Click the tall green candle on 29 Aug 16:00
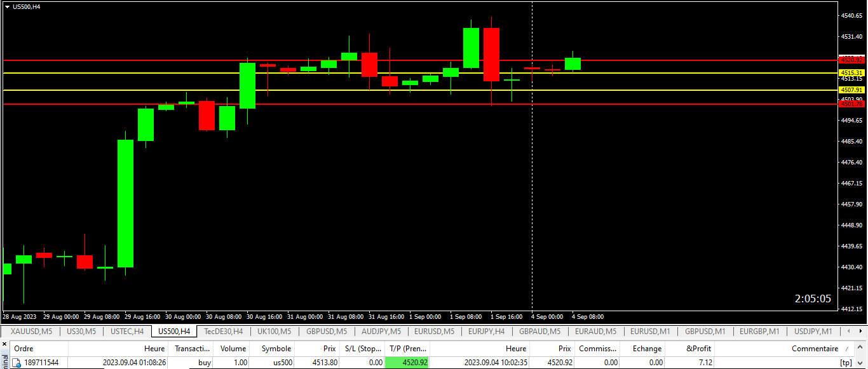 126,203
